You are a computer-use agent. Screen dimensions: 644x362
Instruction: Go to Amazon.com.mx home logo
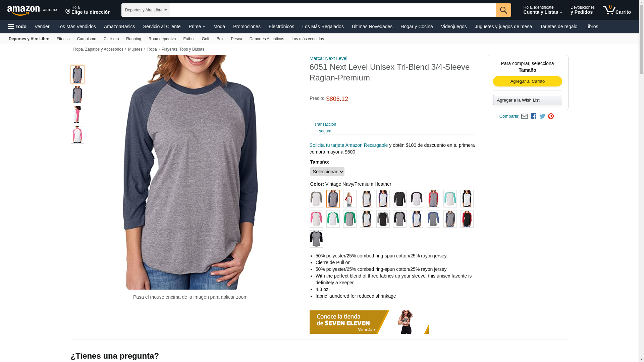(32, 10)
